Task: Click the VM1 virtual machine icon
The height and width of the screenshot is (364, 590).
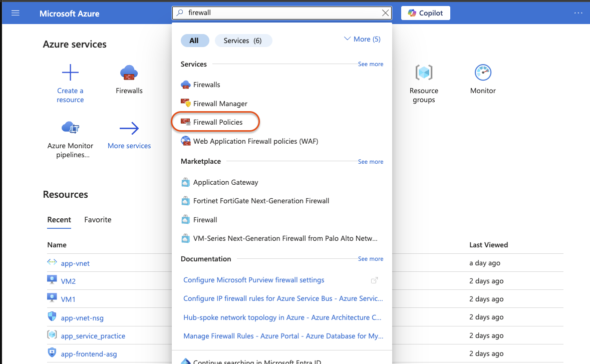Action: (52, 297)
